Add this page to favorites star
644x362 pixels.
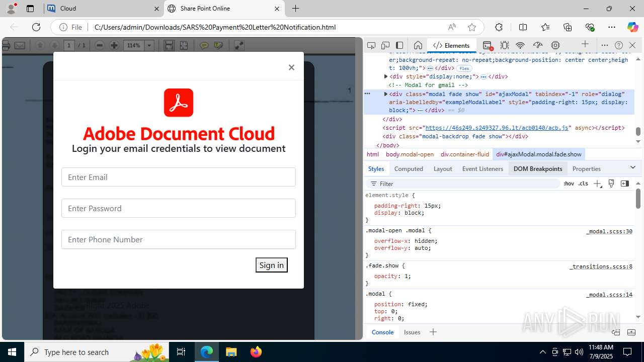471,27
